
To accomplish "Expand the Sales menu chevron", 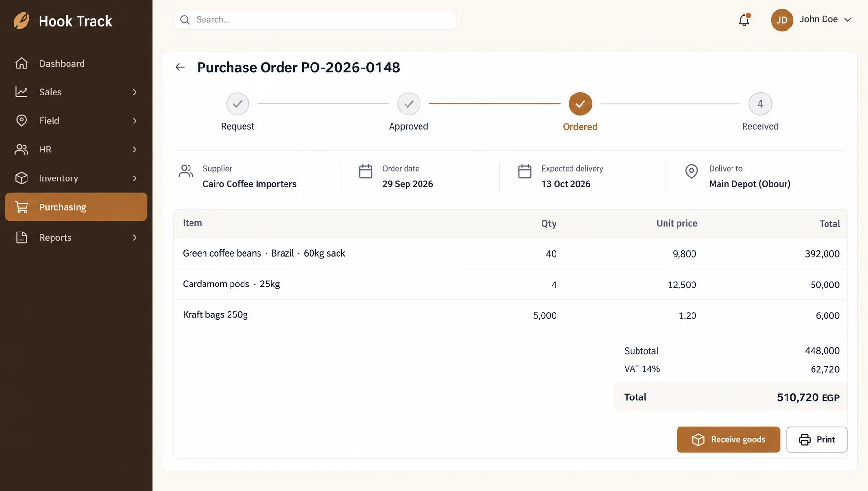I will 135,92.
